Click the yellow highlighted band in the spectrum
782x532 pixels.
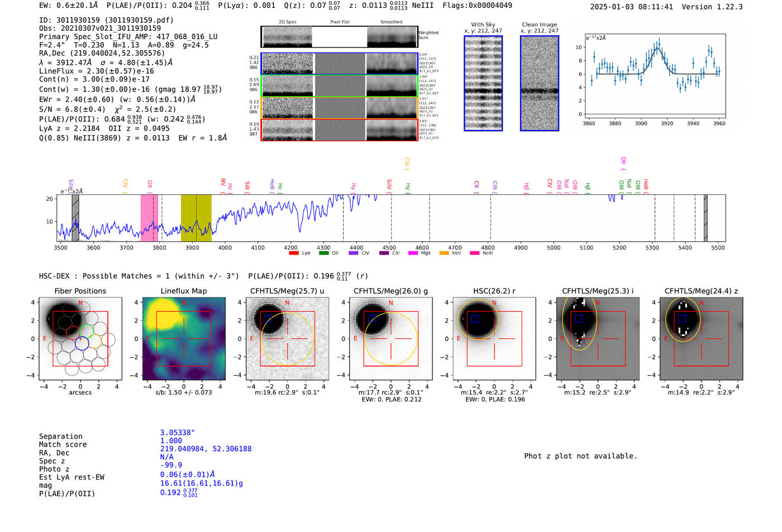pos(196,218)
